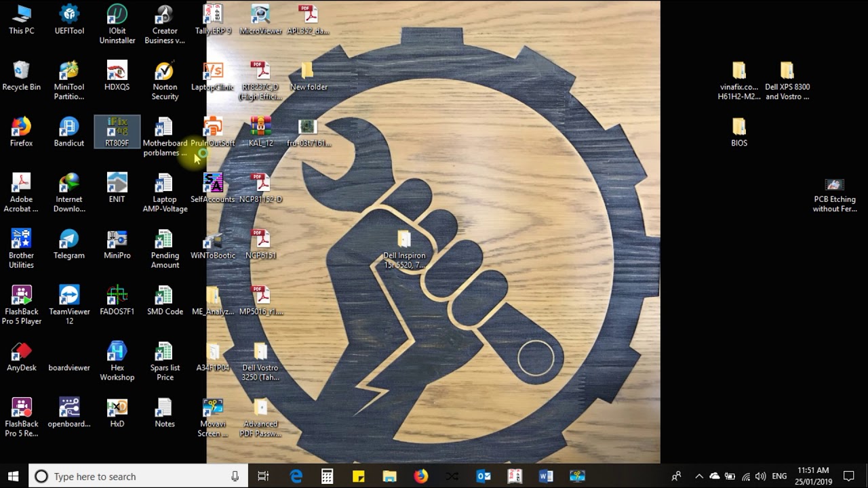The height and width of the screenshot is (488, 868).
Task: Open Dell Inspiron 15r 5520 folder
Action: pos(405,249)
